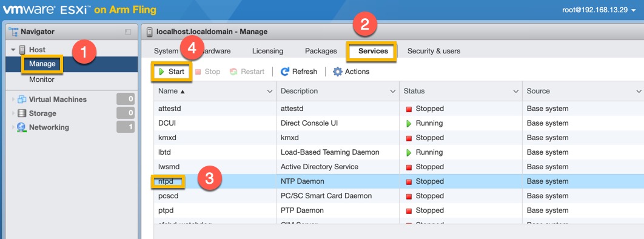Click the Virtual Machines icon
The width and height of the screenshot is (644, 239).
point(22,99)
